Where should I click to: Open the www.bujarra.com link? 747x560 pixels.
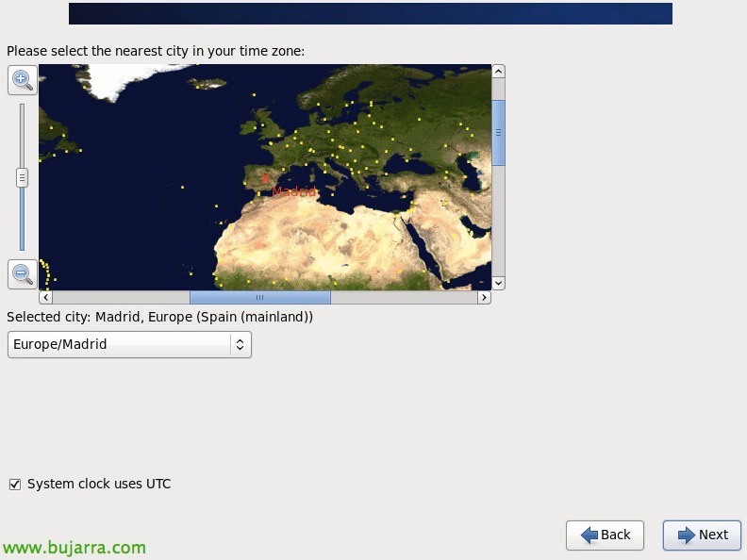pyautogui.click(x=74, y=547)
